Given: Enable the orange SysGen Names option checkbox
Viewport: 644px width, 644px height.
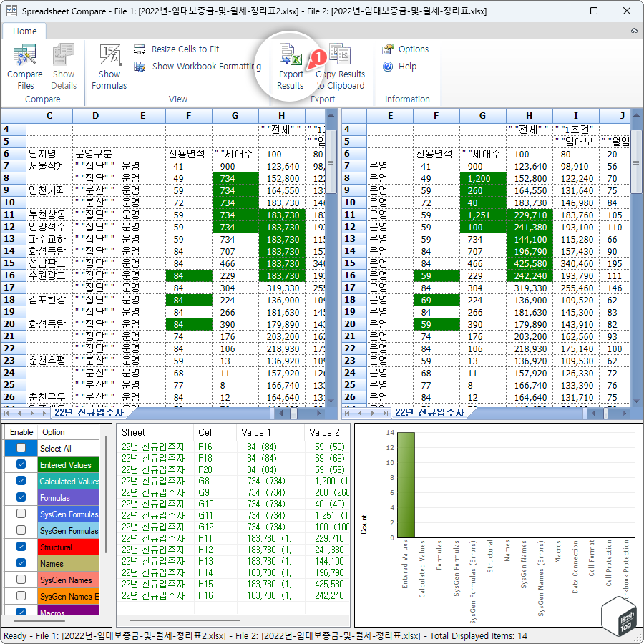Looking at the screenshot, I should pos(21,596).
